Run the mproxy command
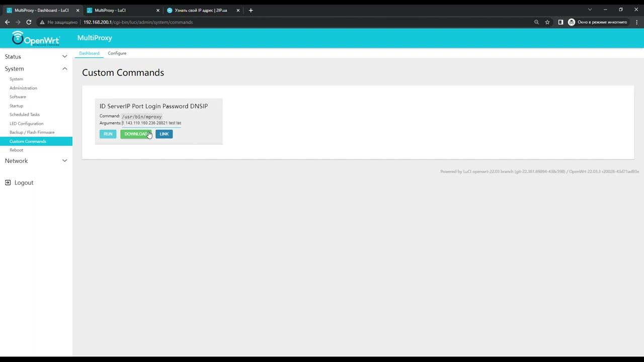Image resolution: width=644 pixels, height=362 pixels. point(108,134)
